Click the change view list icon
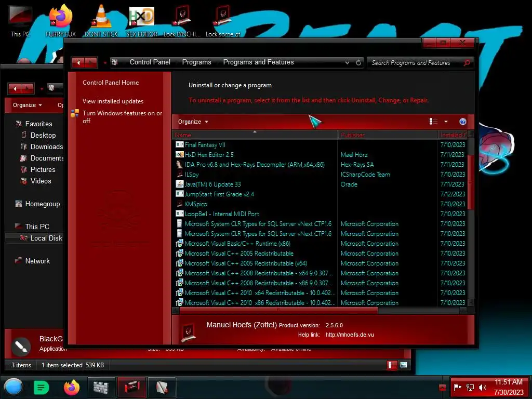532x399 pixels. click(433, 122)
